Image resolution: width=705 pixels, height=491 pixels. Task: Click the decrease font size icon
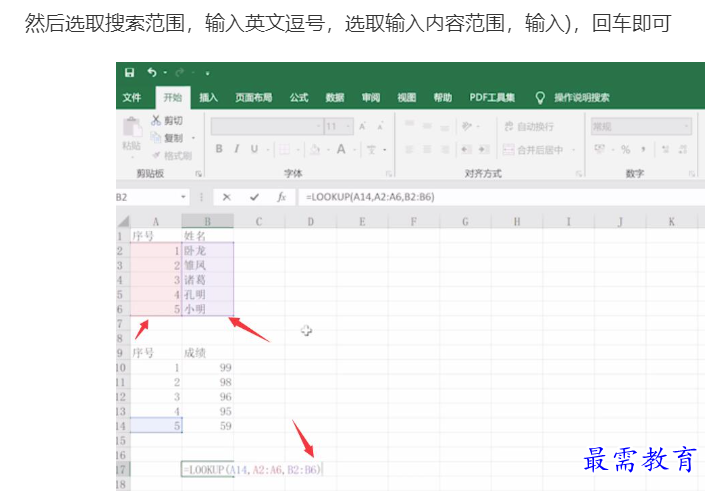[380, 127]
